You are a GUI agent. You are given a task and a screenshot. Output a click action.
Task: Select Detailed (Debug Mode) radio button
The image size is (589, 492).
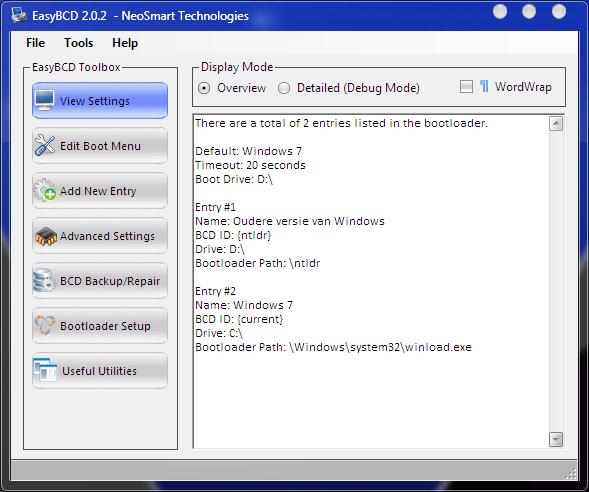[284, 88]
